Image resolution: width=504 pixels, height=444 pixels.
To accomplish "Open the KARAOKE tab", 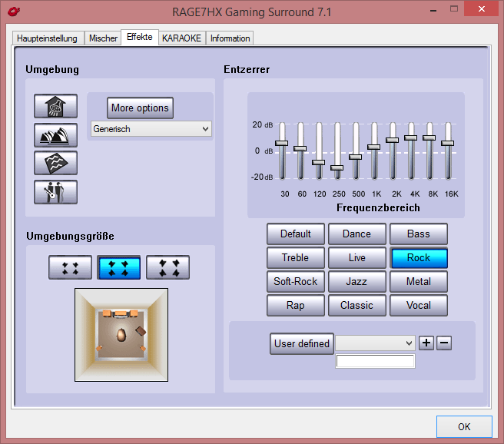I will coord(181,38).
